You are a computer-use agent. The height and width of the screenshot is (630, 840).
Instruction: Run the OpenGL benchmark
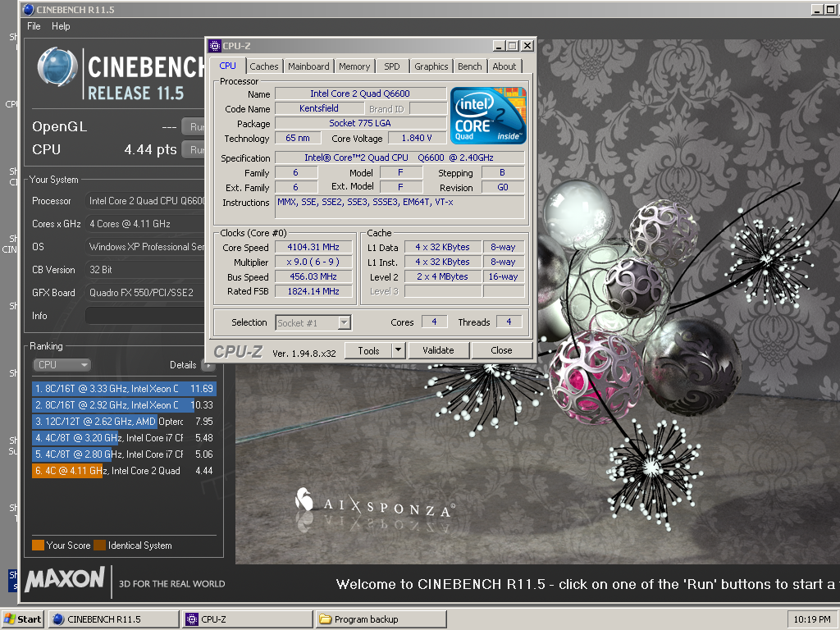tap(194, 126)
